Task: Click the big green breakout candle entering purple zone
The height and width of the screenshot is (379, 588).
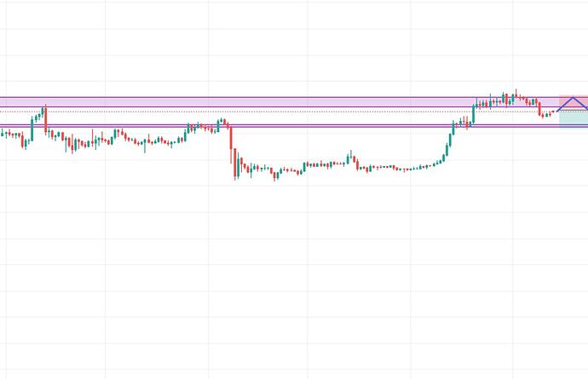Action: click(474, 112)
